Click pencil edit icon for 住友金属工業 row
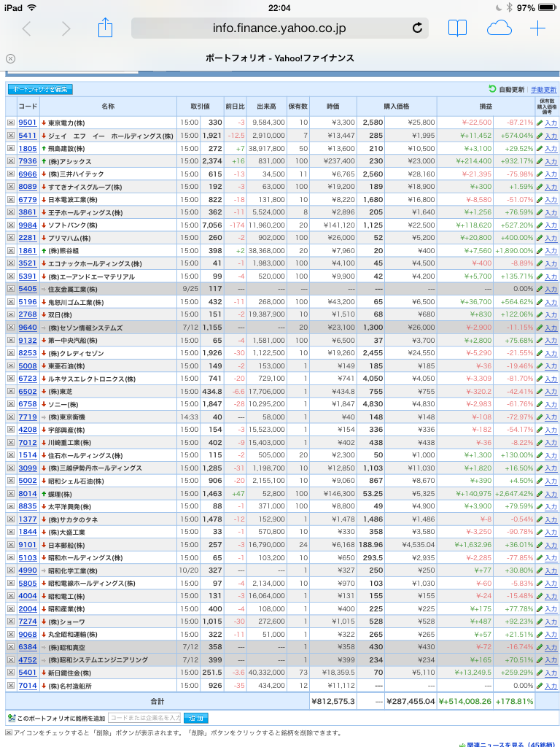This screenshot has height=747, width=560. (x=540, y=289)
